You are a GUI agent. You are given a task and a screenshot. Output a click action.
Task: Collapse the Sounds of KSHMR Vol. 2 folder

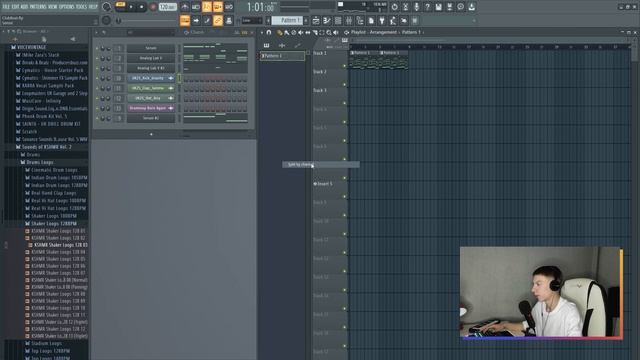[47, 147]
